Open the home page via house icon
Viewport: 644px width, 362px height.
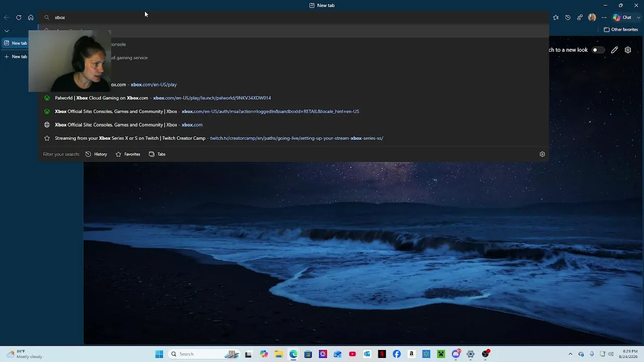31,18
